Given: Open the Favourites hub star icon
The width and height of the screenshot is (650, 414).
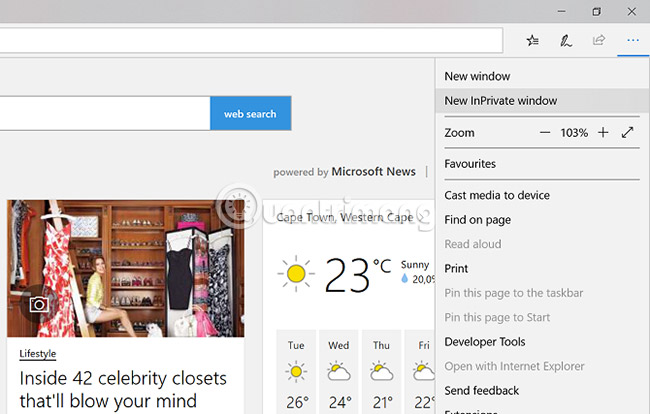Looking at the screenshot, I should click(533, 40).
